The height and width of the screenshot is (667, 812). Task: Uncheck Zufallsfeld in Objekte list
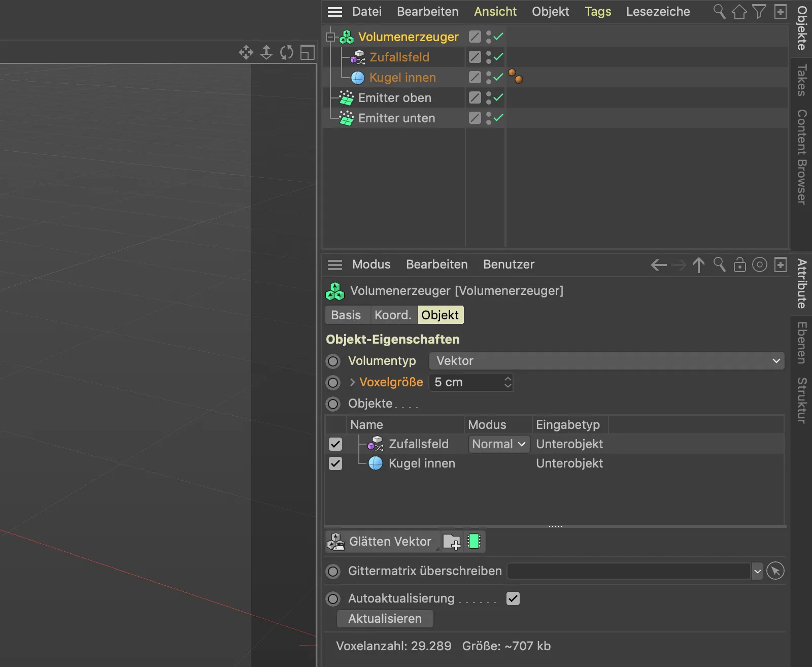335,444
